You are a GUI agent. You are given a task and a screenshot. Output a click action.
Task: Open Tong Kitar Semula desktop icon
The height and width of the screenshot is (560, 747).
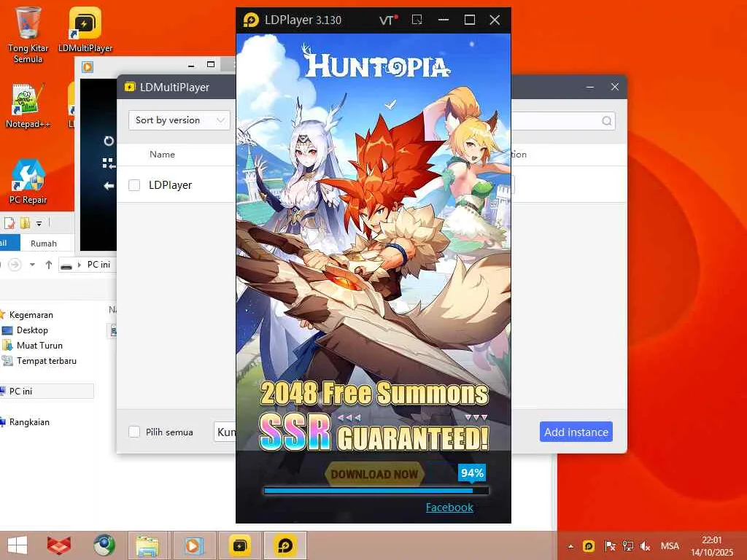click(x=28, y=35)
